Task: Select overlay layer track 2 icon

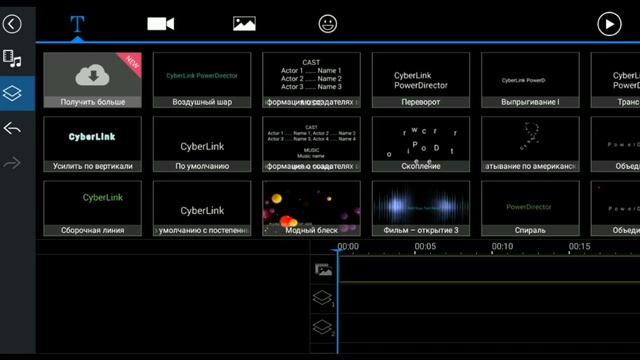Action: pos(323,328)
